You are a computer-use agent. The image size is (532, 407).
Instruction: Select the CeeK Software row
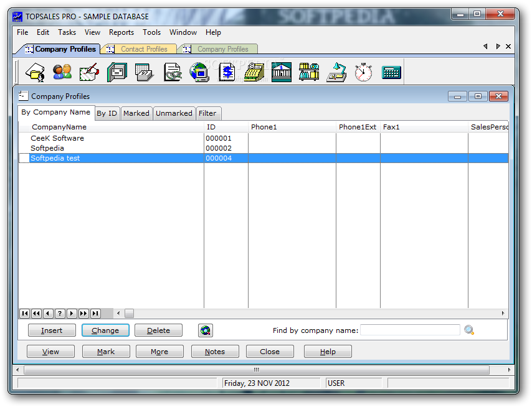(264, 138)
